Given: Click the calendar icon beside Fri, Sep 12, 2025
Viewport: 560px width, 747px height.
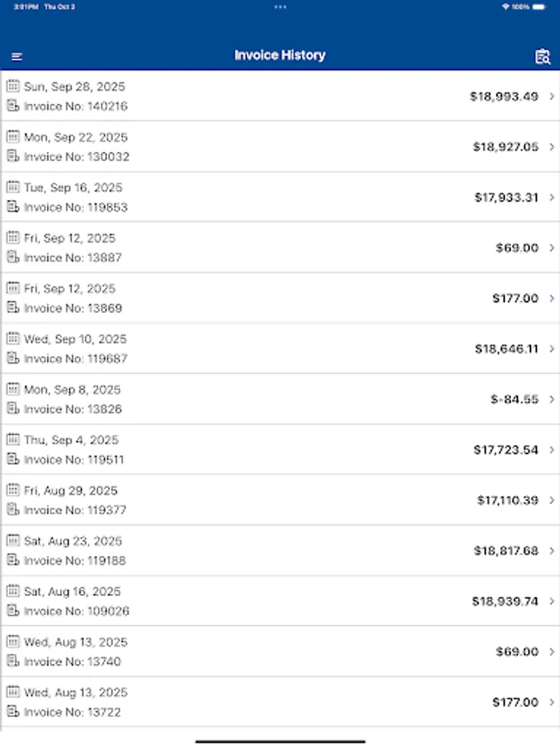Looking at the screenshot, I should [x=12, y=238].
